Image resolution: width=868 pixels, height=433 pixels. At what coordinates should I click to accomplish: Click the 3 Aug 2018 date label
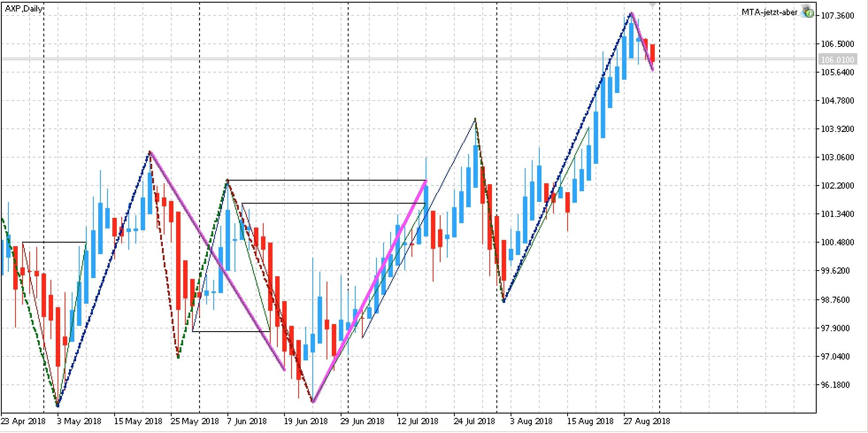coord(531,421)
